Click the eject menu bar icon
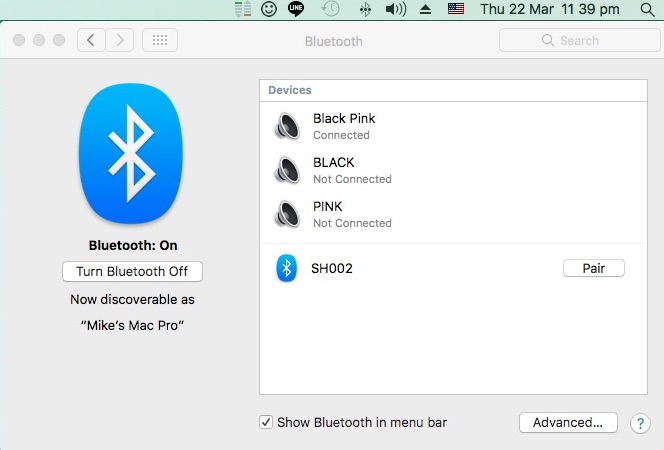This screenshot has height=450, width=664. click(x=425, y=9)
